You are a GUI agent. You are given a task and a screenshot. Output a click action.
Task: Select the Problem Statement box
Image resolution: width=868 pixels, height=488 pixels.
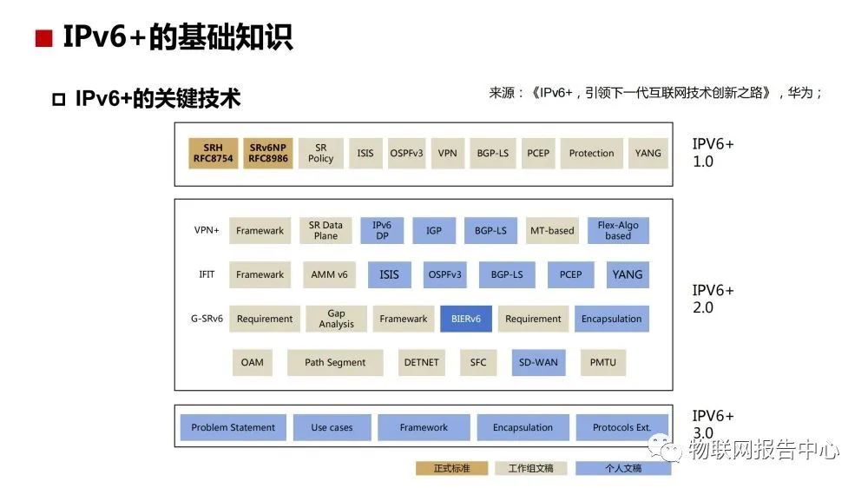[233, 427]
